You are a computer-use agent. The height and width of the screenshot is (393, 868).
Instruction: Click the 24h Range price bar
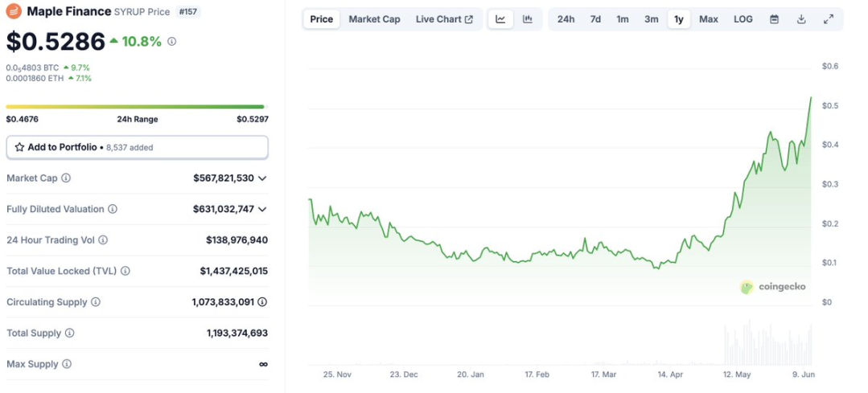click(x=135, y=106)
